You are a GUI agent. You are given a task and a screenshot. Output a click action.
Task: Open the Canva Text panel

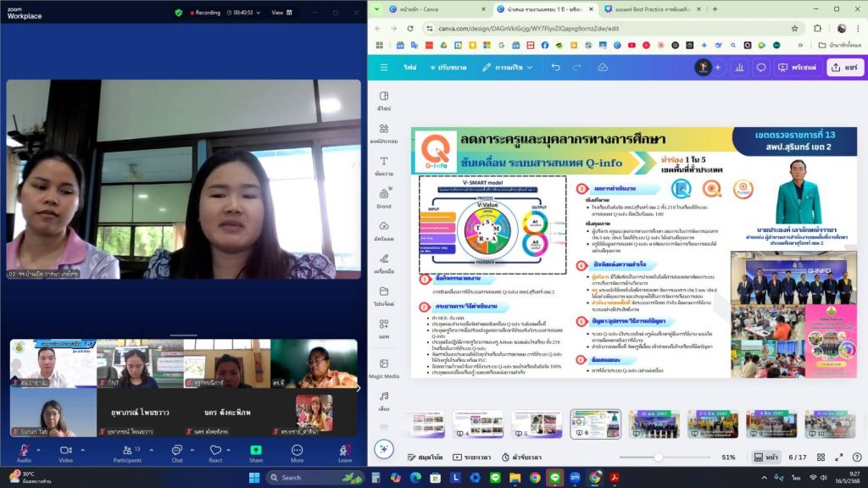(384, 166)
